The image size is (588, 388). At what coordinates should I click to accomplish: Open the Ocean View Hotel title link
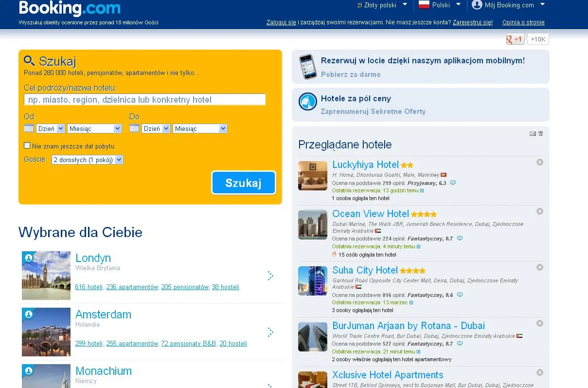tap(371, 214)
